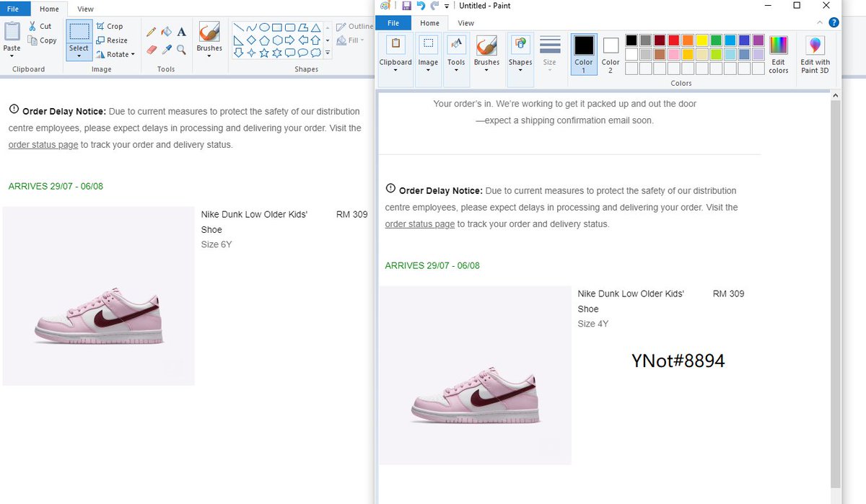Click Redo arrow in Untitled - Paint title bar
866x504 pixels.
[x=434, y=6]
